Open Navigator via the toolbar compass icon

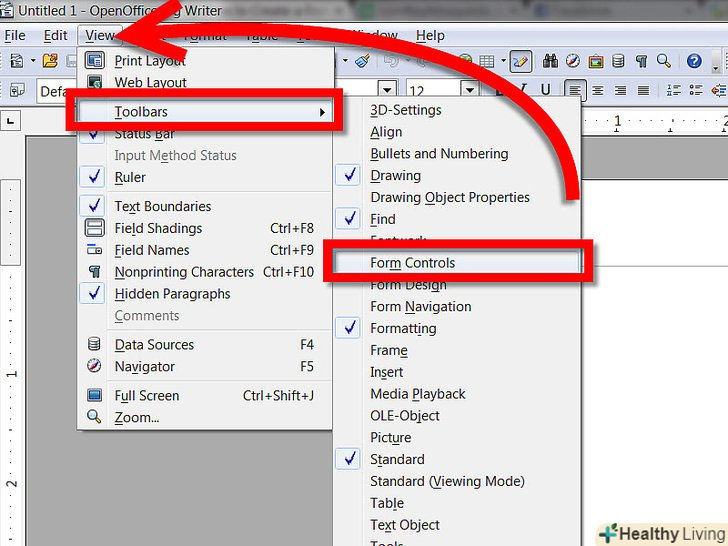(x=573, y=61)
